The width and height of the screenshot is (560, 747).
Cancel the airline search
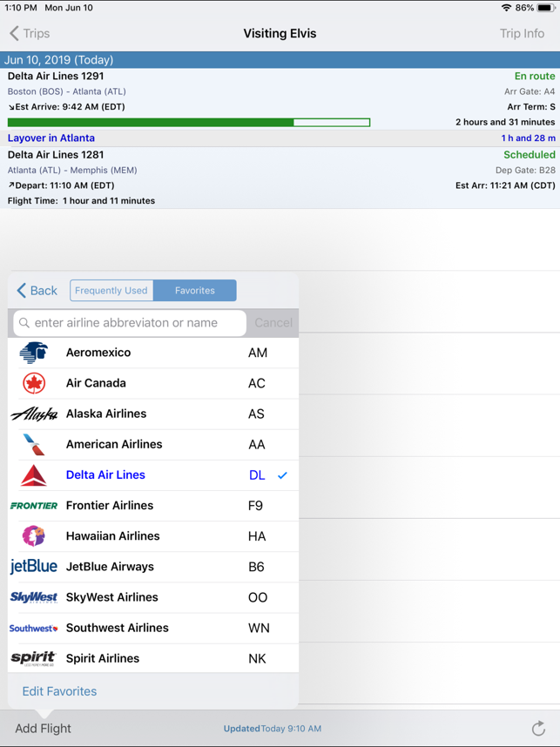pos(273,323)
